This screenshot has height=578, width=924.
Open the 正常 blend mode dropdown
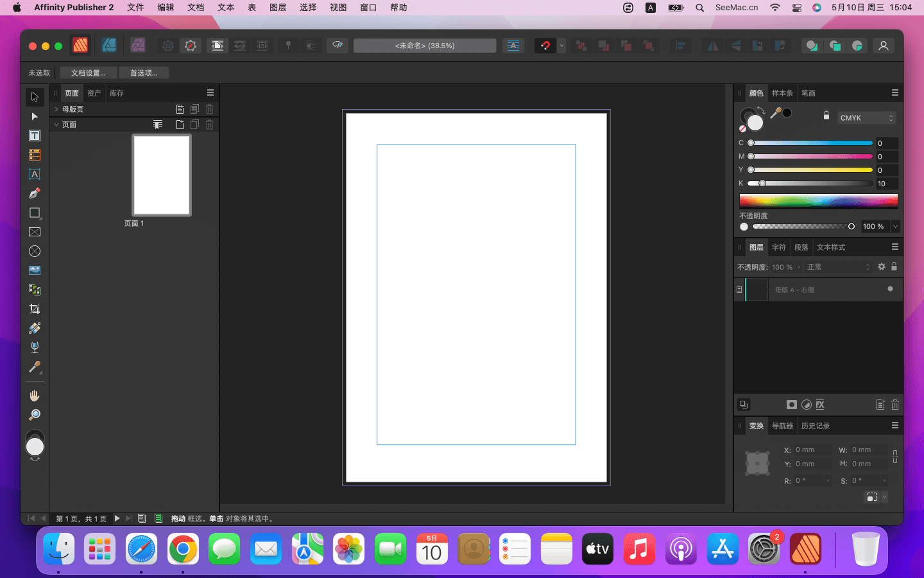click(838, 267)
